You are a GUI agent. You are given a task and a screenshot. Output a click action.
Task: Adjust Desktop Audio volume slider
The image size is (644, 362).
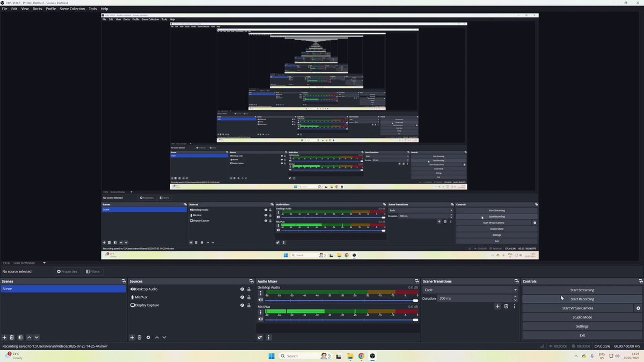tap(342, 301)
